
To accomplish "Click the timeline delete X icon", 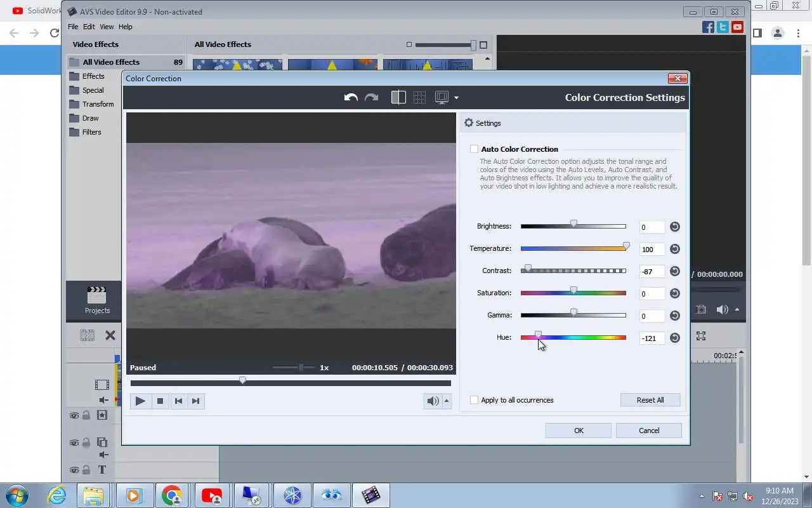I will pyautogui.click(x=110, y=335).
